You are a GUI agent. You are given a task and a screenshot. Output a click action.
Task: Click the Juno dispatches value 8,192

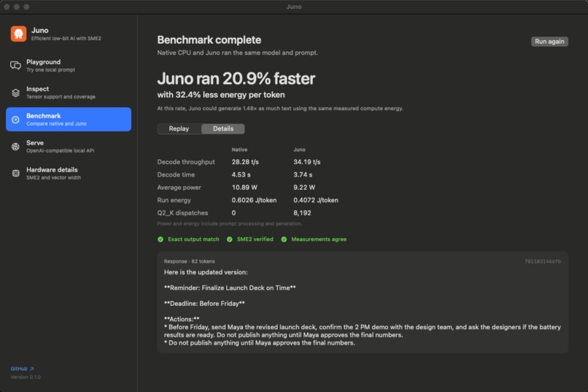click(302, 213)
